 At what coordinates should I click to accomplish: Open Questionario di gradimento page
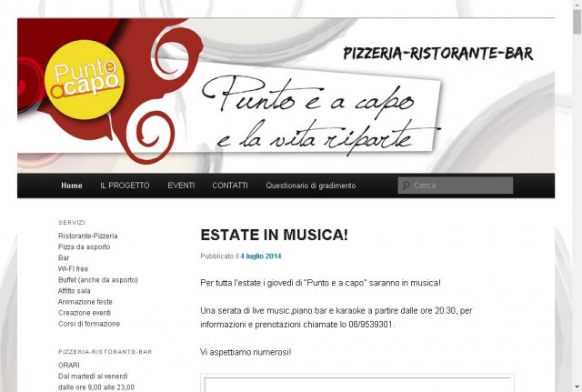pos(311,186)
